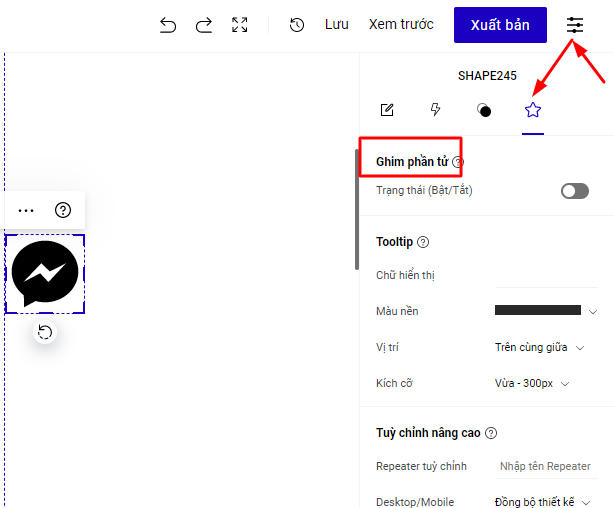Click the redo arrow icon

point(204,25)
